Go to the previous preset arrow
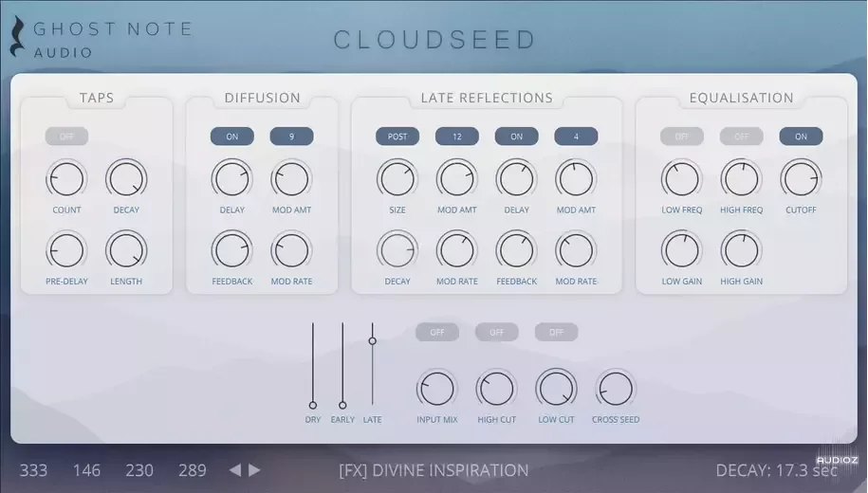This screenshot has width=868, height=493. pos(235,470)
